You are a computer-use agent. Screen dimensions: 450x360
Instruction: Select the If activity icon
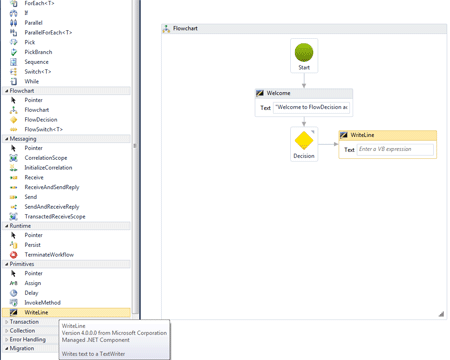point(13,13)
